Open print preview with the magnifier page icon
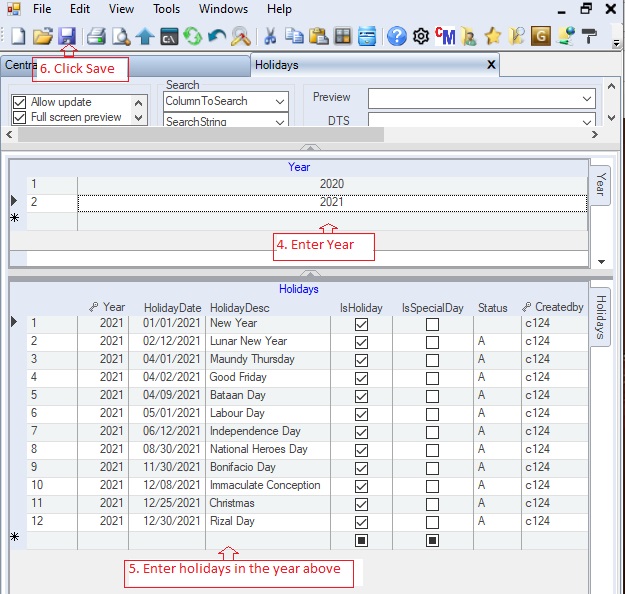 pyautogui.click(x=121, y=36)
